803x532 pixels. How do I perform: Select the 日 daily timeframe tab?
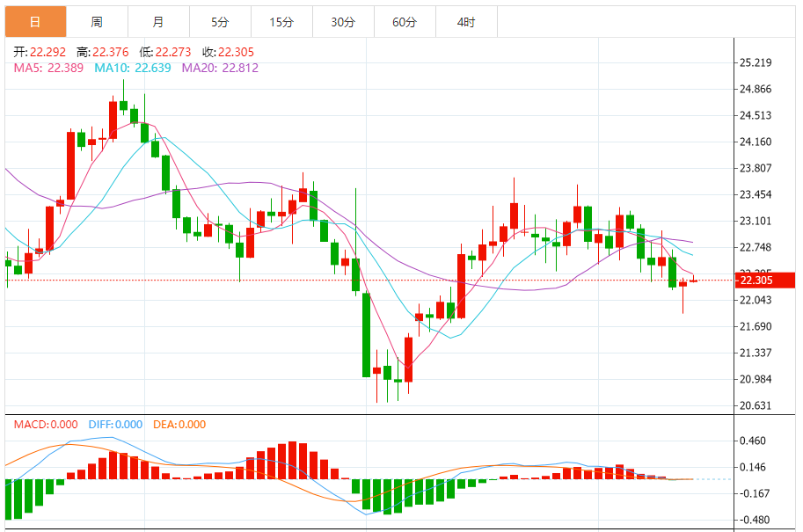tap(35, 22)
